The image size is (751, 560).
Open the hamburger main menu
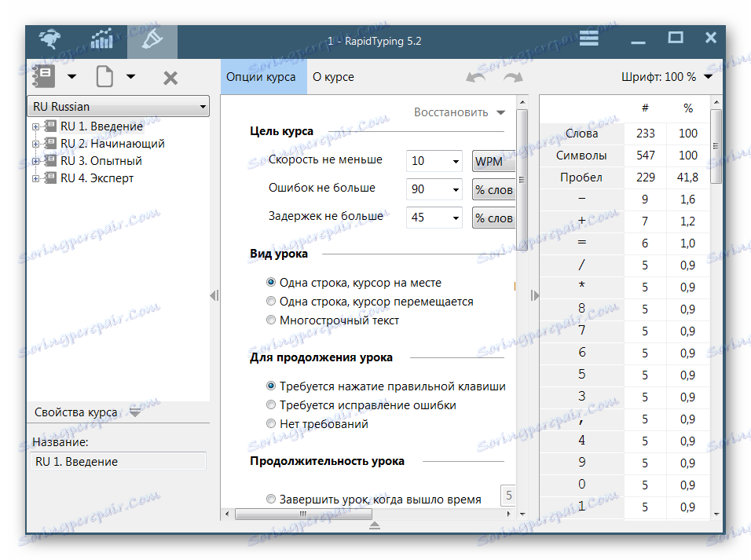point(588,38)
